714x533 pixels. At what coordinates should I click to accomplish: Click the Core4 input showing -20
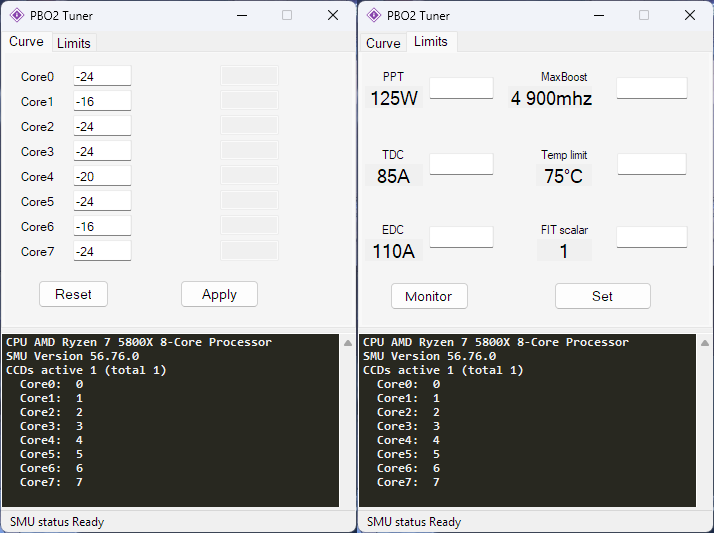click(x=102, y=177)
